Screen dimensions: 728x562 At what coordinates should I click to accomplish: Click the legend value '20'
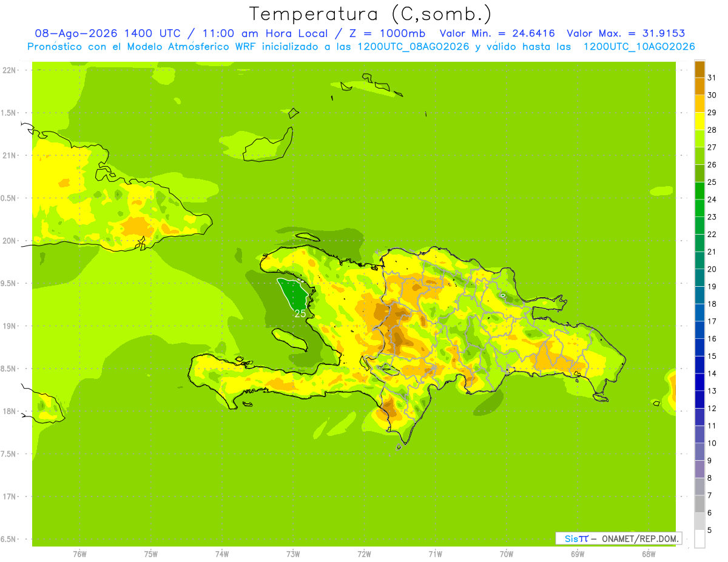click(712, 269)
